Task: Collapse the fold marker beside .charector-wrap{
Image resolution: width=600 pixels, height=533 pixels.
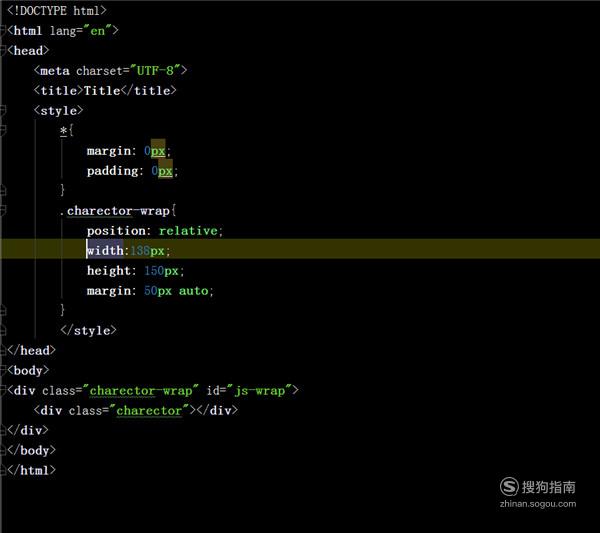Action: point(3,210)
